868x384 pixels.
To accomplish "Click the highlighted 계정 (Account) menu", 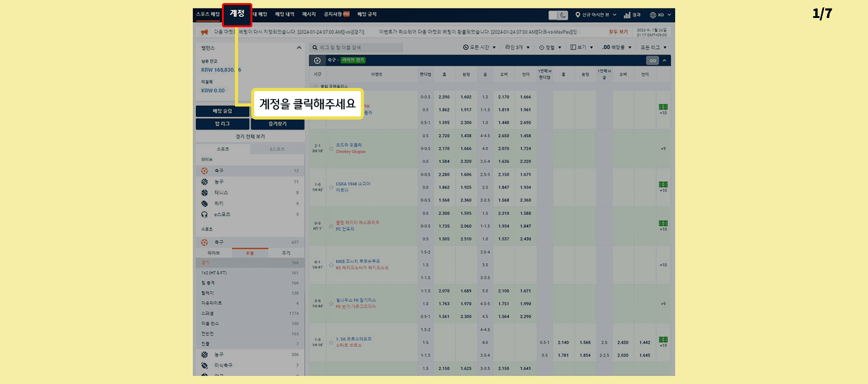I will tap(237, 14).
